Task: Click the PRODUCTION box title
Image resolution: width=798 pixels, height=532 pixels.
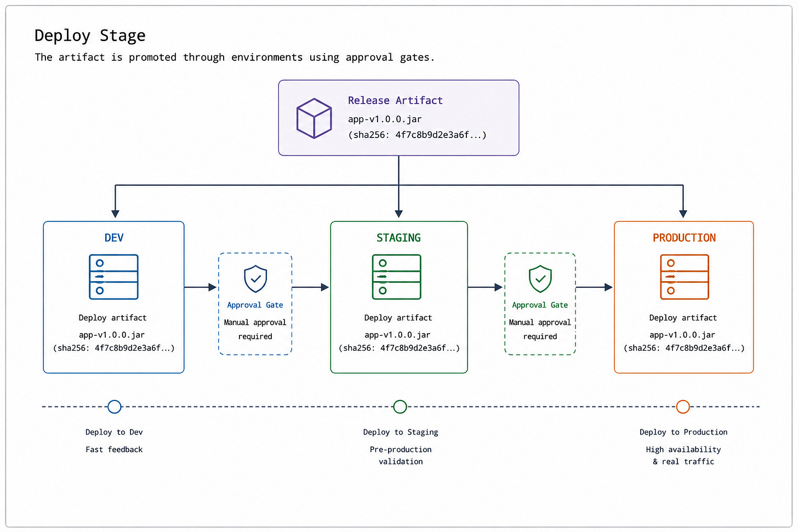Action: point(684,238)
